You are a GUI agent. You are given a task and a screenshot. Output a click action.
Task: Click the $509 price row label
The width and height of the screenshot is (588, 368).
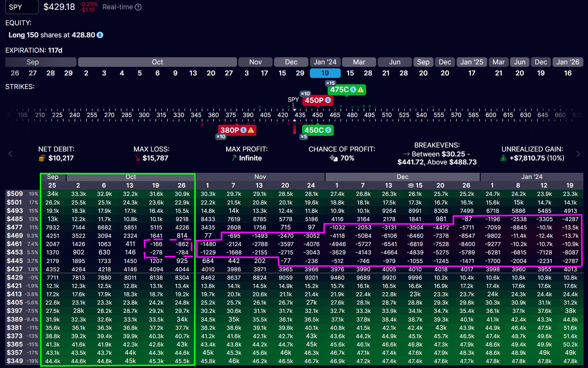[x=15, y=194]
